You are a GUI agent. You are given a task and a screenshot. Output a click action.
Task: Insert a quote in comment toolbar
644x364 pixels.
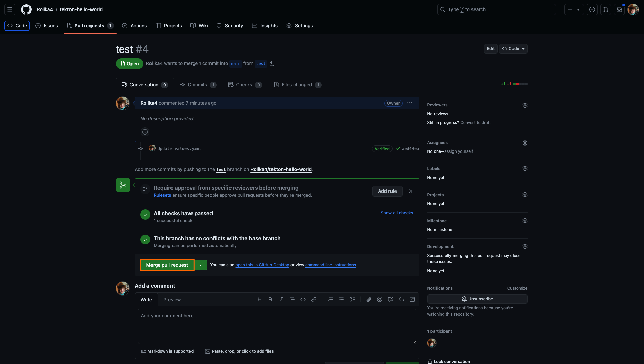[x=292, y=299]
